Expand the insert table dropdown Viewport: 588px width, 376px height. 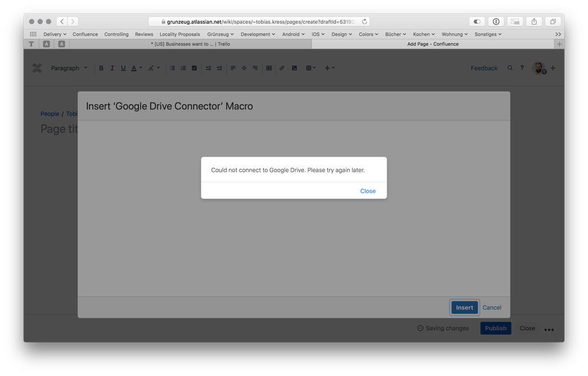tap(314, 68)
